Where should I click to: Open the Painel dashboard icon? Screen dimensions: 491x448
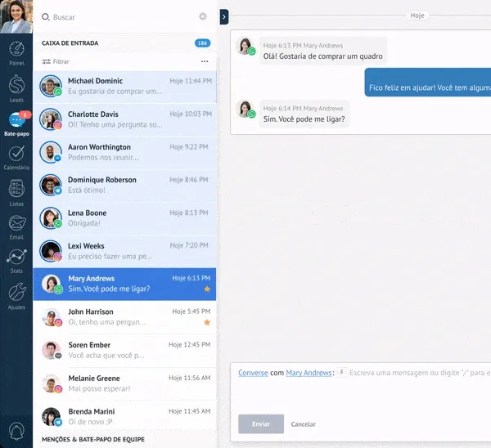point(16,49)
